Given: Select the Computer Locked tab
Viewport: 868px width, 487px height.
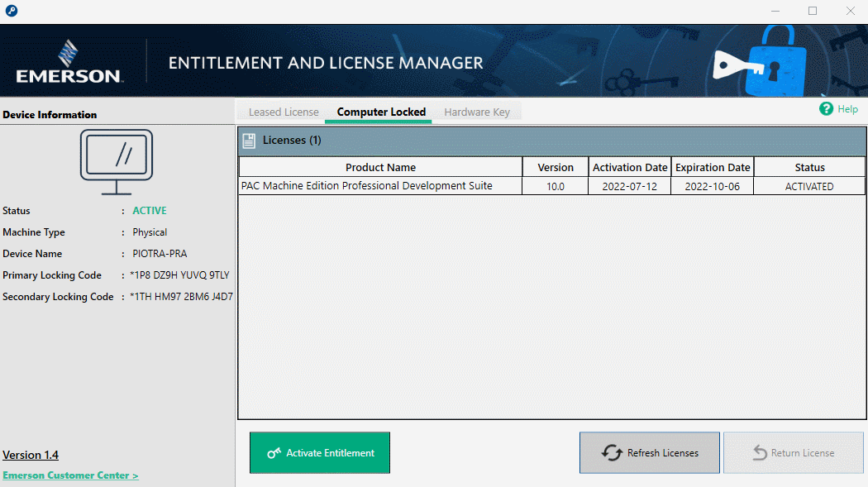Looking at the screenshot, I should pos(381,112).
